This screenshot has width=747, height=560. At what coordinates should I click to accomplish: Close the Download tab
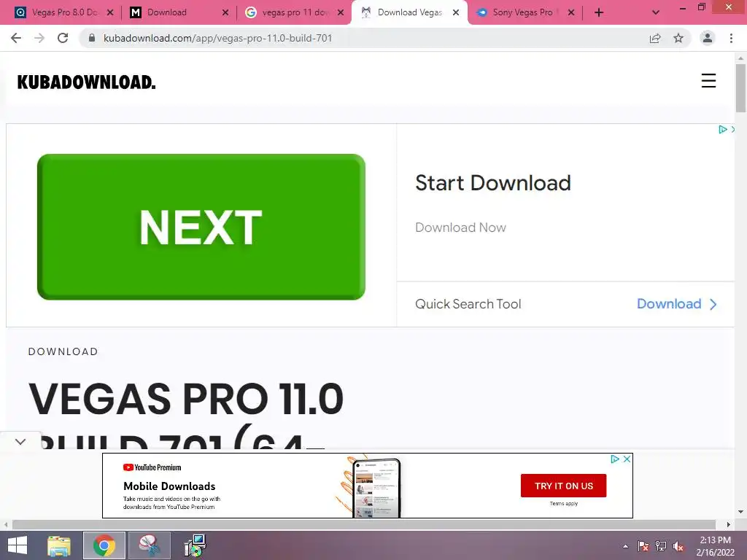(225, 12)
